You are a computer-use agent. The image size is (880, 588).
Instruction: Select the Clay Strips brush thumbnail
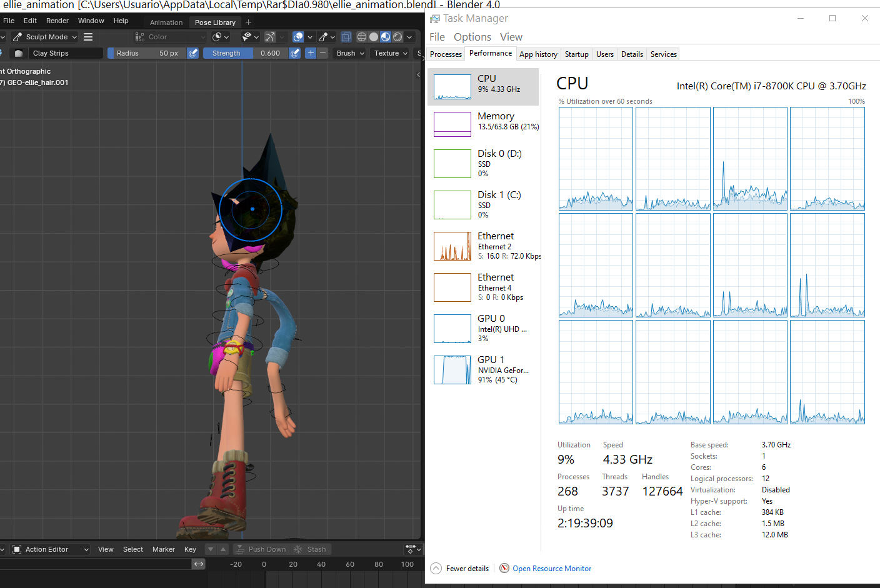[x=19, y=53]
